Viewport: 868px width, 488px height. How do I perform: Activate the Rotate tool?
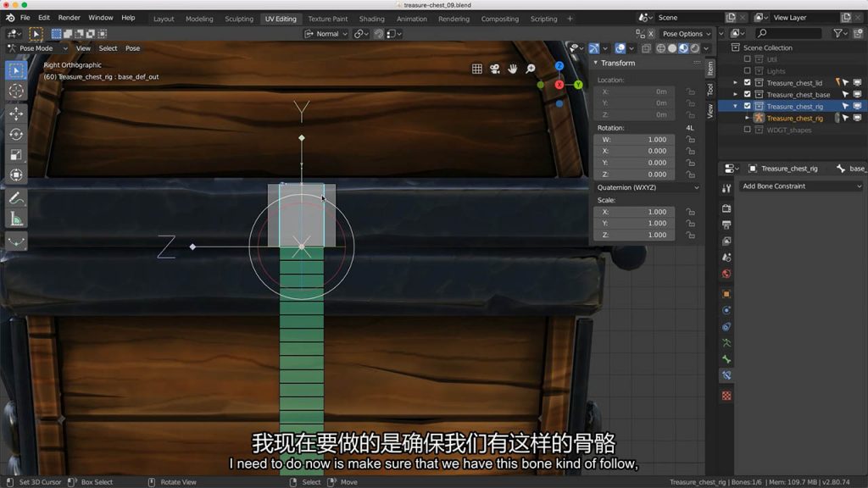pyautogui.click(x=16, y=134)
